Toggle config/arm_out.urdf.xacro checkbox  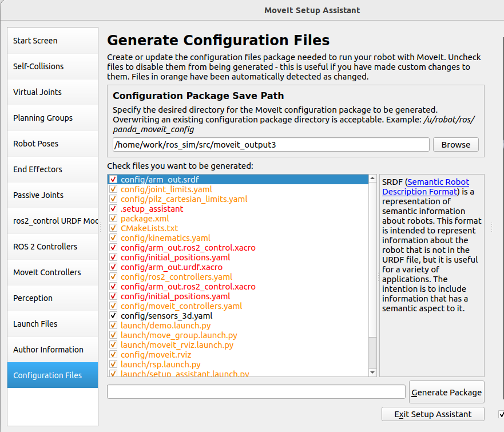[x=113, y=267]
